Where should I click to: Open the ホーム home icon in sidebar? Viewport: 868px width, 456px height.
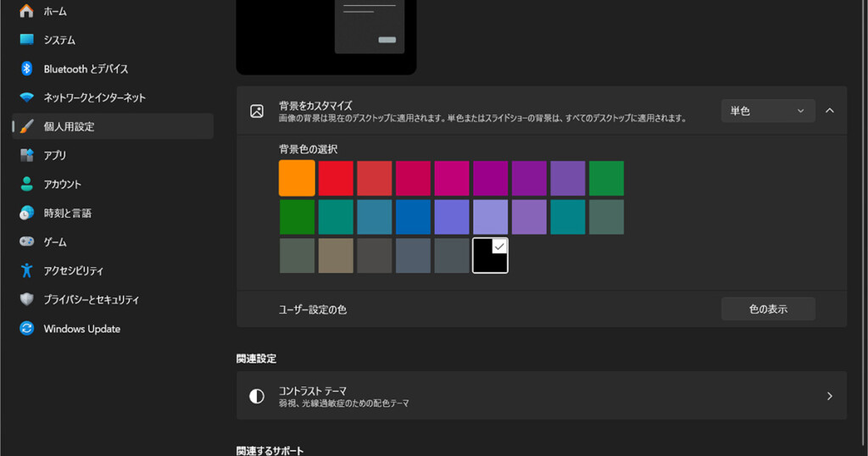(x=26, y=10)
